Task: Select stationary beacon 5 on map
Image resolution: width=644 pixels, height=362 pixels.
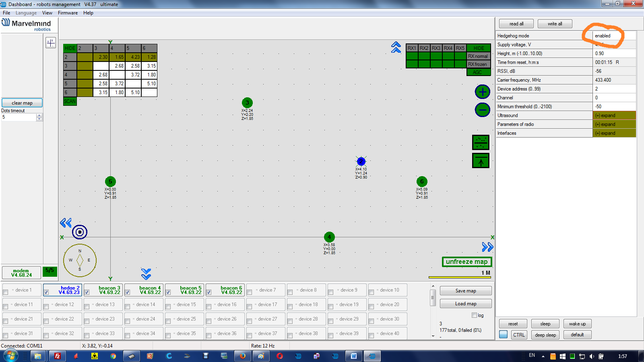Action: pos(110,181)
